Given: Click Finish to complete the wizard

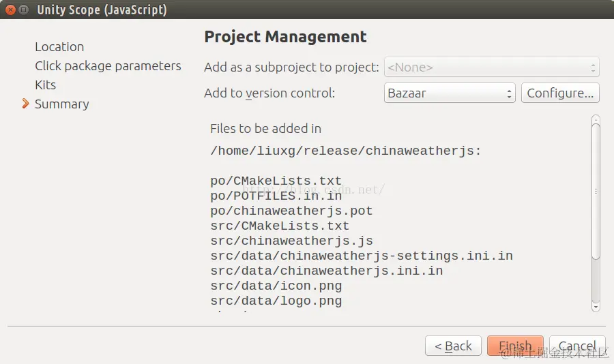Looking at the screenshot, I should click(x=515, y=346).
